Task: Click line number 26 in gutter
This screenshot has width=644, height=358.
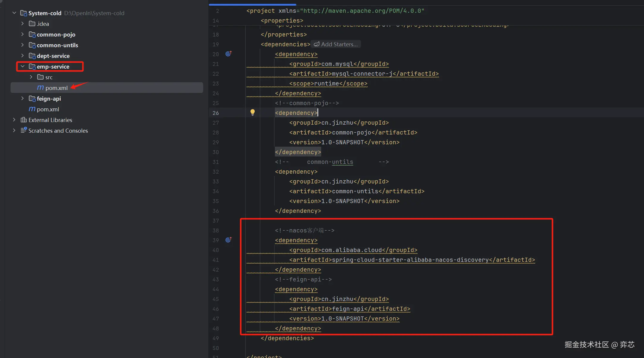Action: 216,113
